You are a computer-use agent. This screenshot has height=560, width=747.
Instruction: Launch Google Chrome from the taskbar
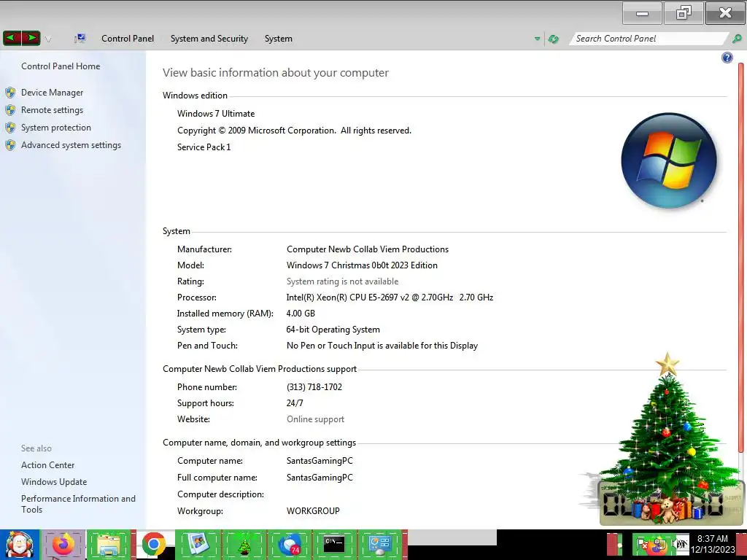153,545
